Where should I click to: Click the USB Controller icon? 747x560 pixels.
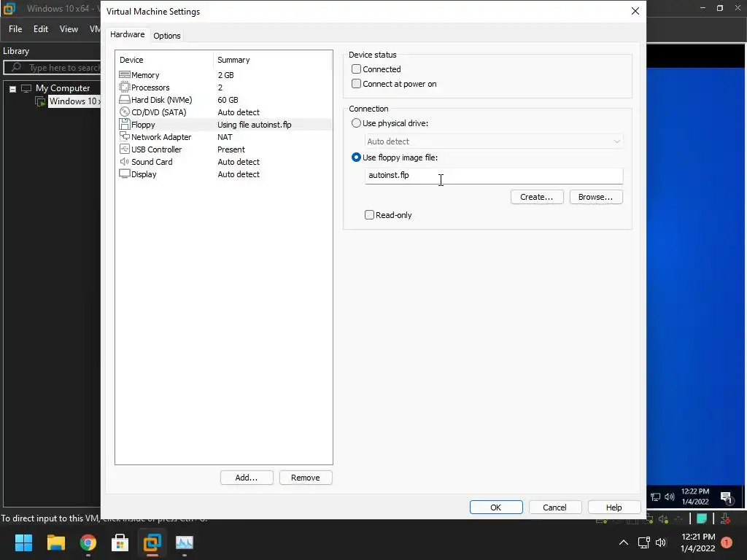point(124,149)
